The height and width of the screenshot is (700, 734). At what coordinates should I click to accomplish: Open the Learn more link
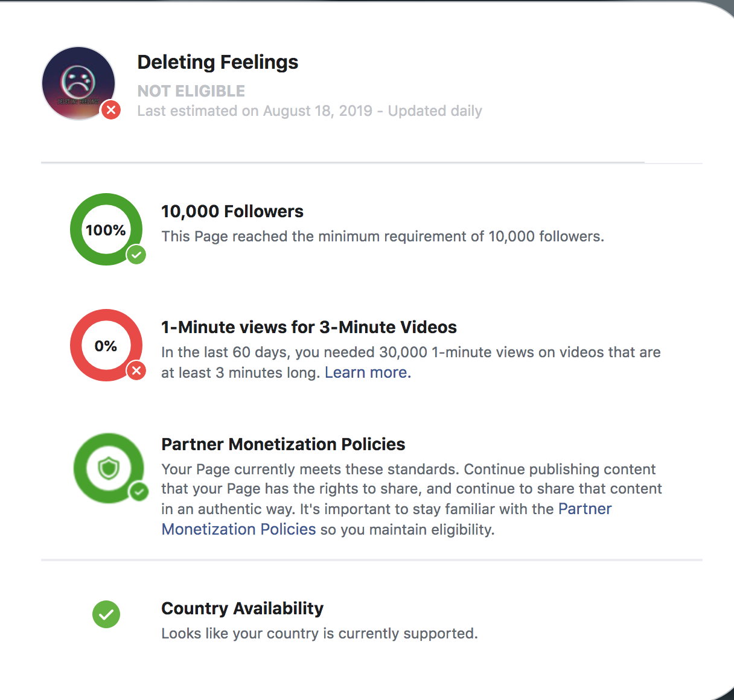coord(366,373)
